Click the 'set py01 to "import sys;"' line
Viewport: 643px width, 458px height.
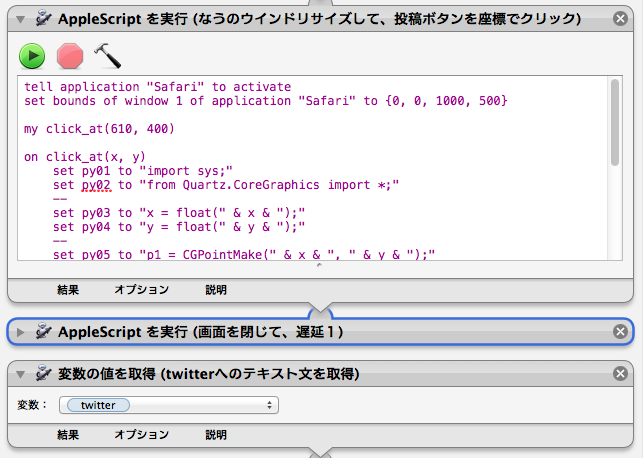click(x=143, y=171)
